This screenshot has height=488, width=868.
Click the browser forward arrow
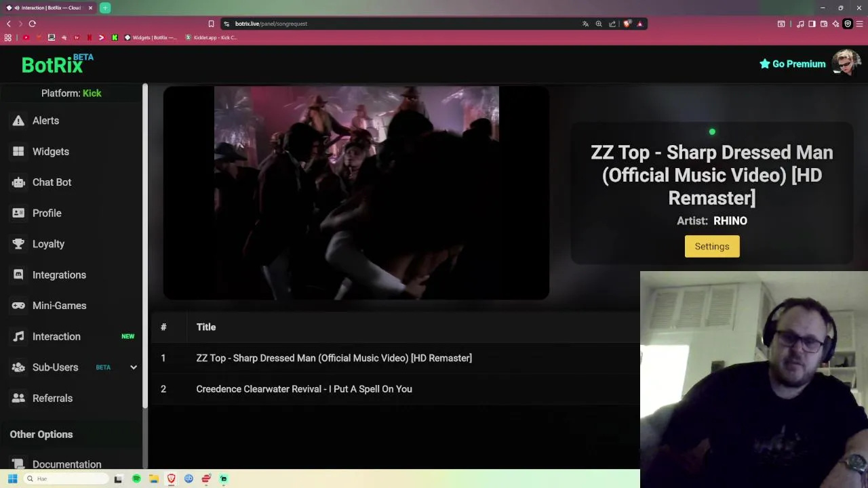[20, 24]
